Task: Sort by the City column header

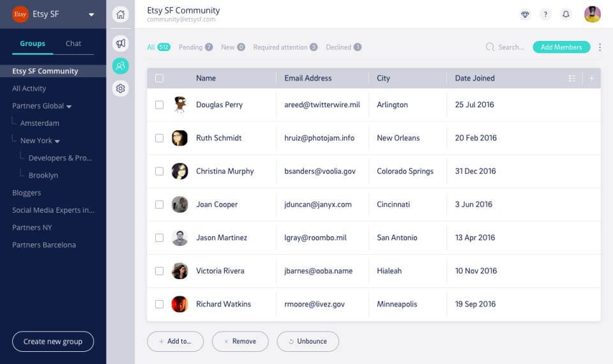Action: 383,78
